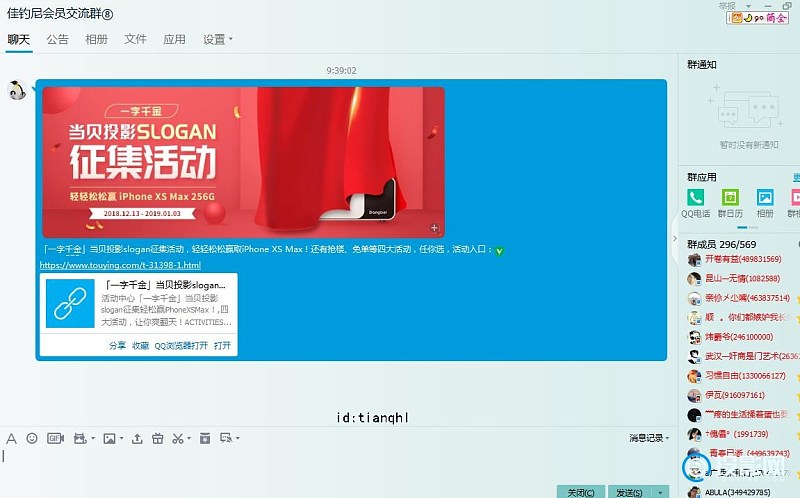This screenshot has width=800, height=498.
Task: Switch to the 公告 tab
Action: click(x=58, y=39)
